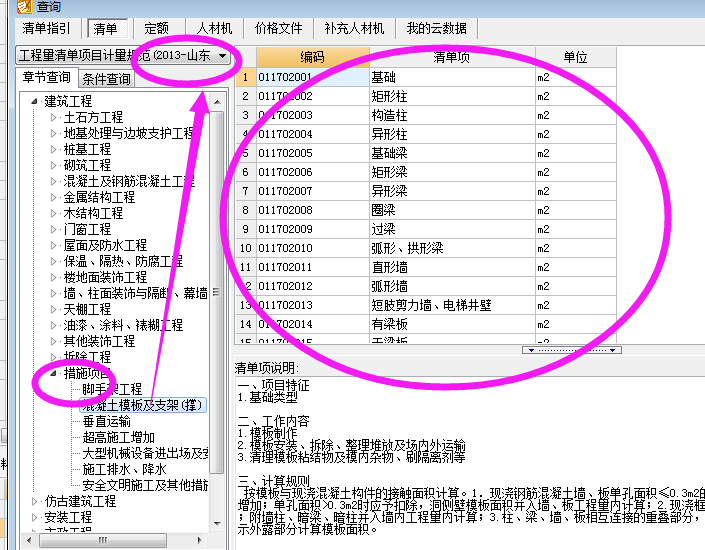Expand the 屋面及防水工程 node
The image size is (705, 550).
pos(54,246)
